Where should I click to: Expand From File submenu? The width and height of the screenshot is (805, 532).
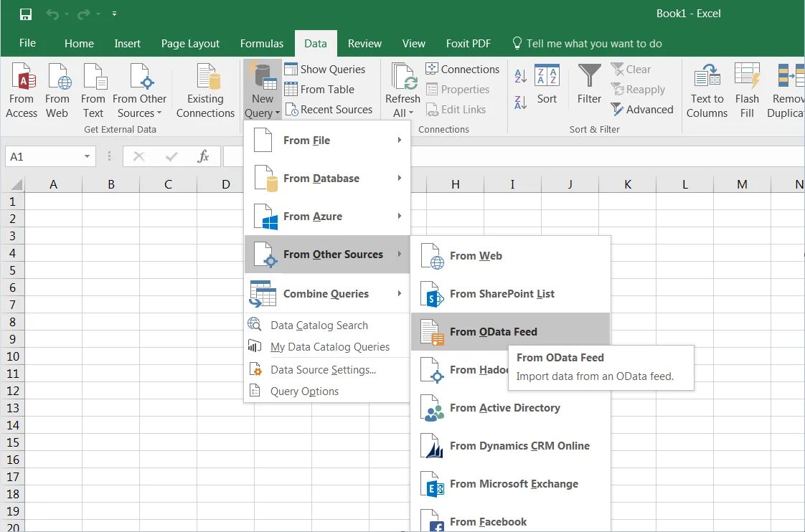pos(327,140)
